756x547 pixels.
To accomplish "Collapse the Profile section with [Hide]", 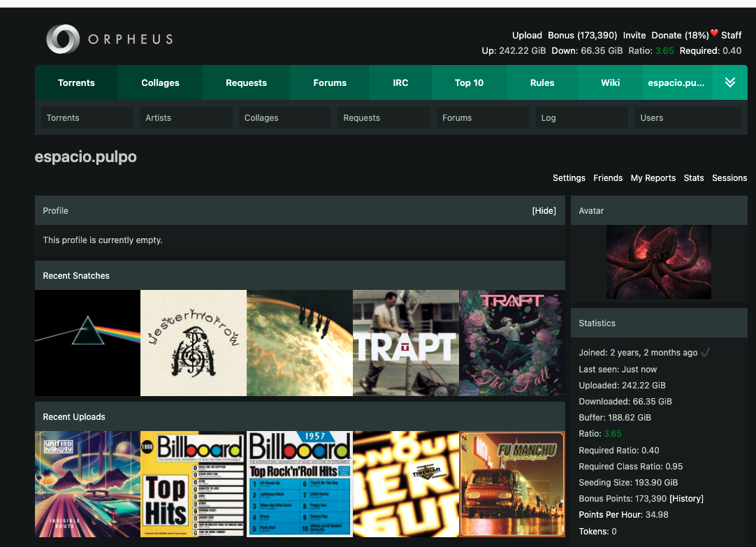I will coord(544,210).
